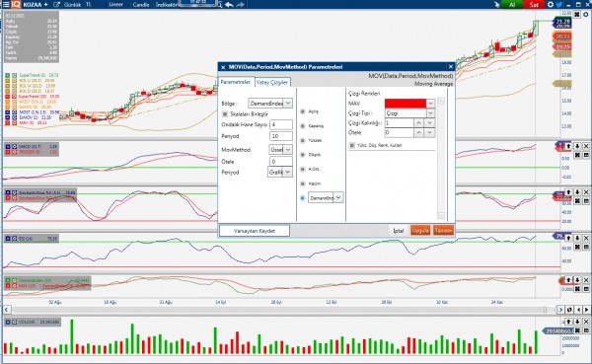Image resolution: width=592 pixels, height=364 pixels.
Task: Switch to the Yatay Çizgiler tab
Action: 272,82
